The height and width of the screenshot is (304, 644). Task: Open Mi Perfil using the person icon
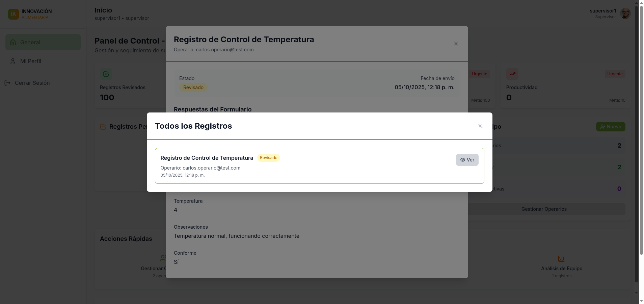(x=13, y=61)
